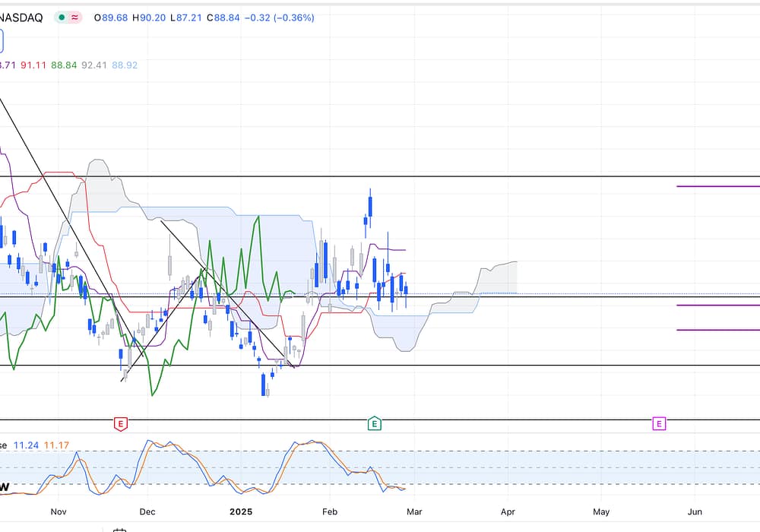Viewport: 760px width, 532px height.
Task: Click the blue 11.24 oscillator value
Action: (x=25, y=445)
